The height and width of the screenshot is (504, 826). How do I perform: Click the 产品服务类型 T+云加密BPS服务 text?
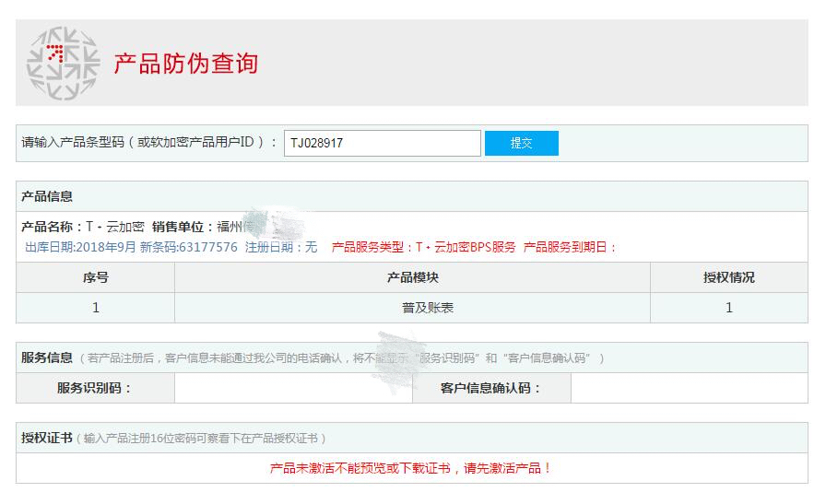[423, 247]
